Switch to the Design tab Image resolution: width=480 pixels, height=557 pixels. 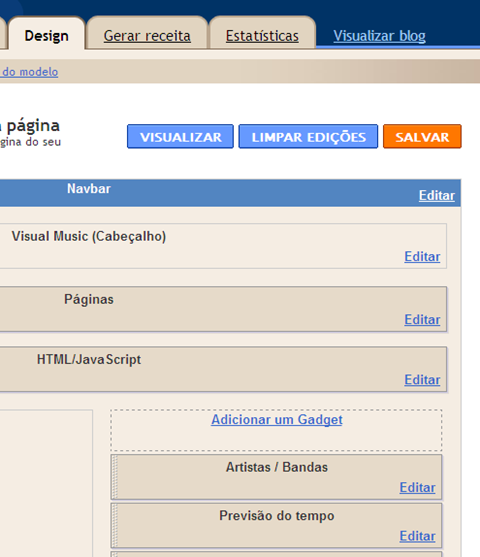(47, 36)
